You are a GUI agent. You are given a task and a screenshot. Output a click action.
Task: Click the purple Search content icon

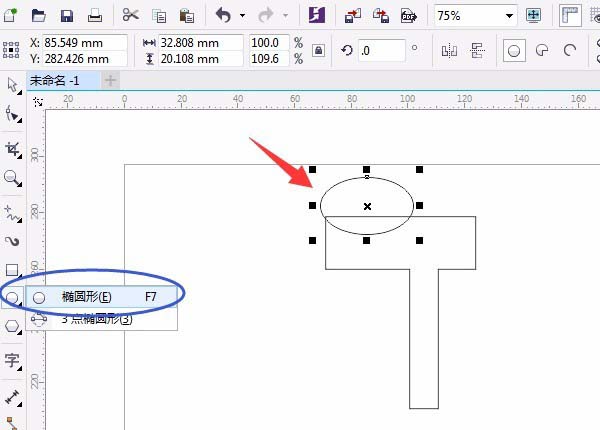click(x=317, y=15)
